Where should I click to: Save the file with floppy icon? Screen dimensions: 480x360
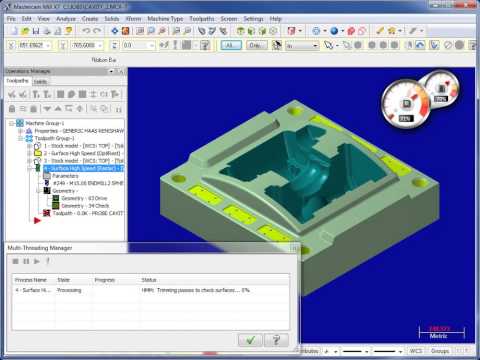(36, 31)
